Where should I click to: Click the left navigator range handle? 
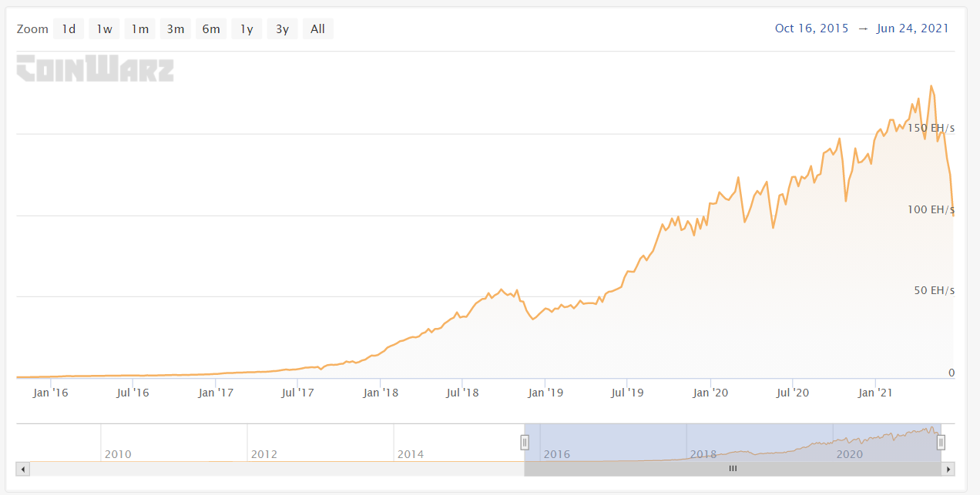tap(525, 442)
